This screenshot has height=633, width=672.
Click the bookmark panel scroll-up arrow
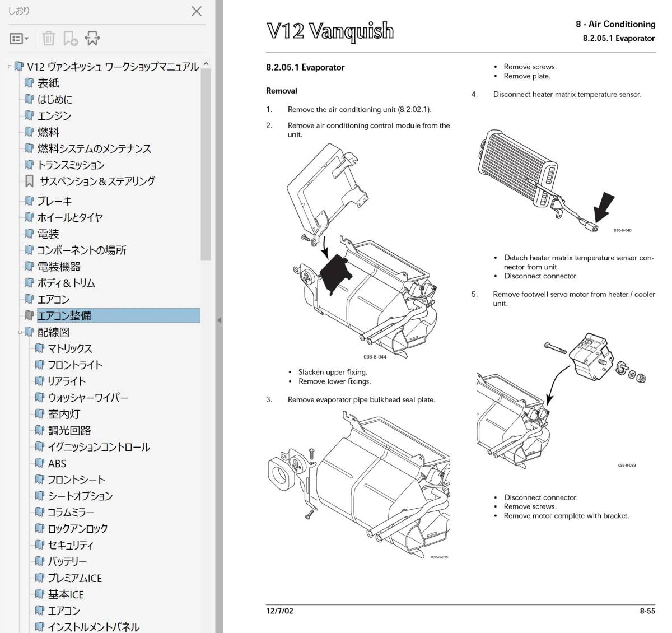point(206,64)
